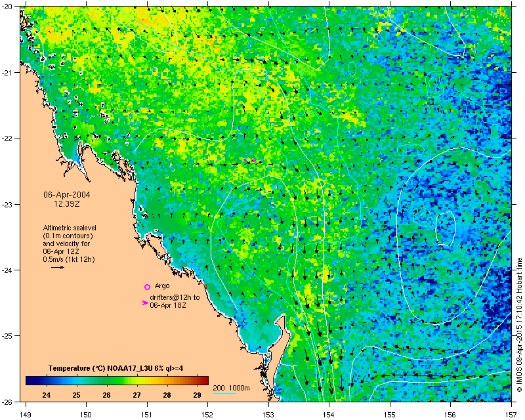Click the '06-Apr 12Z' legend text
This screenshot has height=420, width=525.
(x=61, y=251)
